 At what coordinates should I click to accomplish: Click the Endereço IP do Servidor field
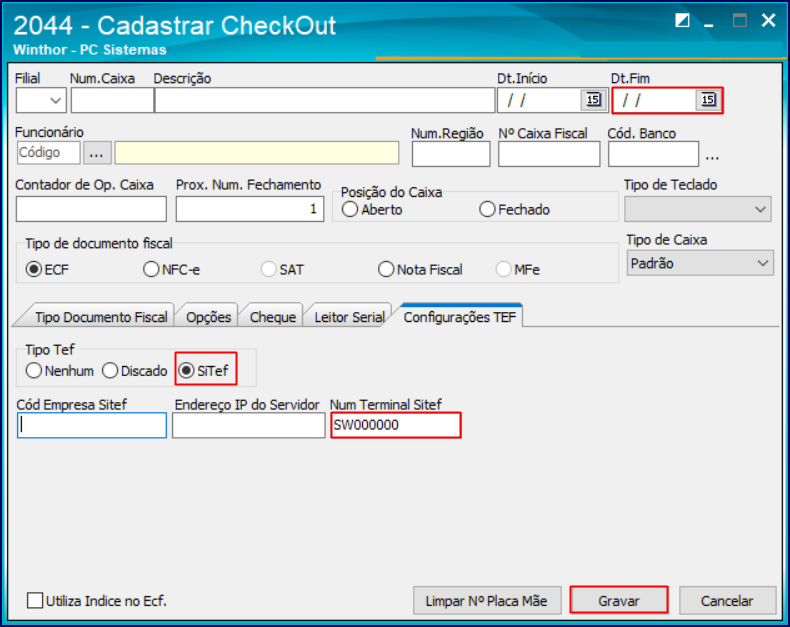[x=249, y=425]
